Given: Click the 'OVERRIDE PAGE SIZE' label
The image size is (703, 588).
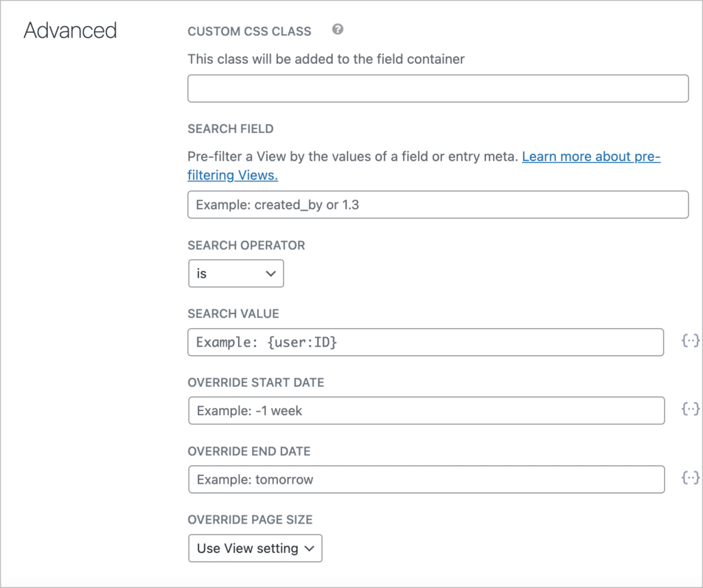Looking at the screenshot, I should [x=250, y=520].
